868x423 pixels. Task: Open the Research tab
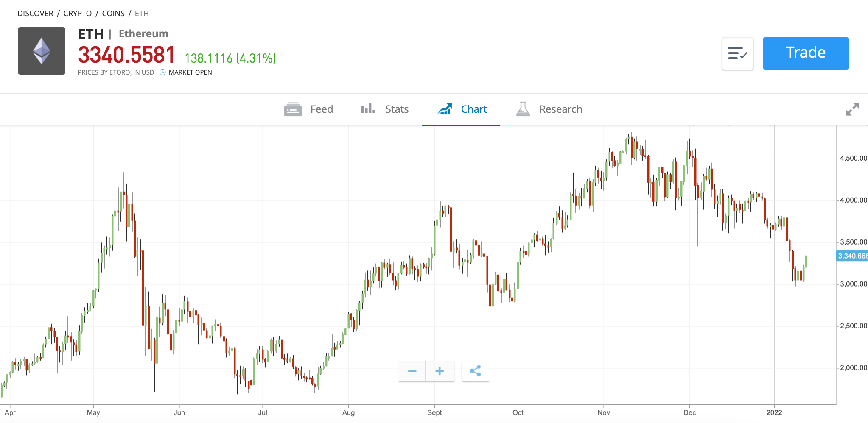[561, 109]
